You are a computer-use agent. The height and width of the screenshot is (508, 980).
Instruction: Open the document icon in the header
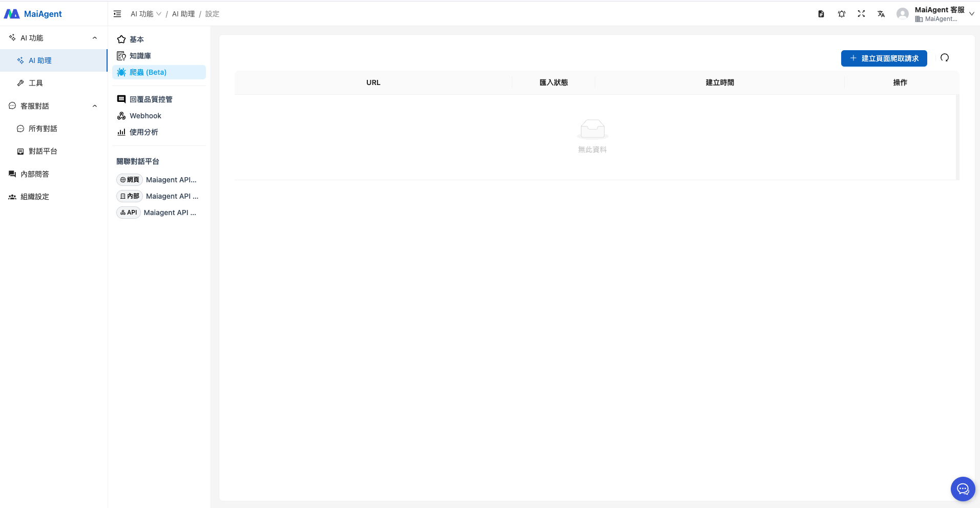[x=821, y=14]
